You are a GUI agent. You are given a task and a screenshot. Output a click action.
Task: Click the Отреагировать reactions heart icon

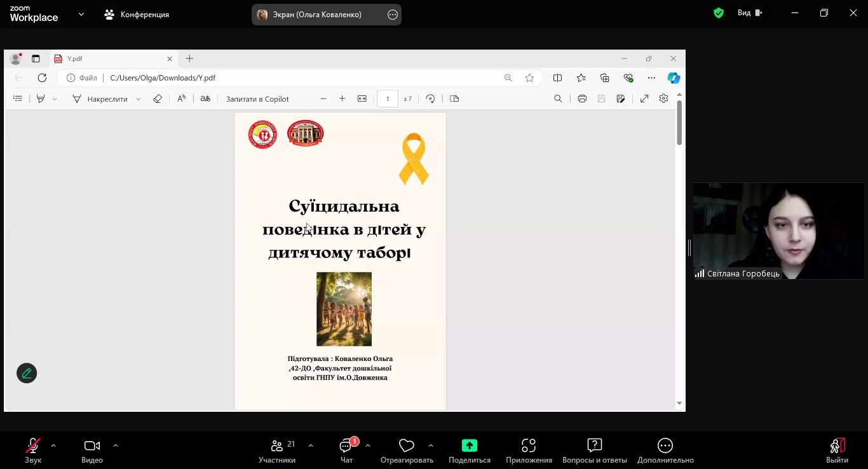(x=407, y=446)
